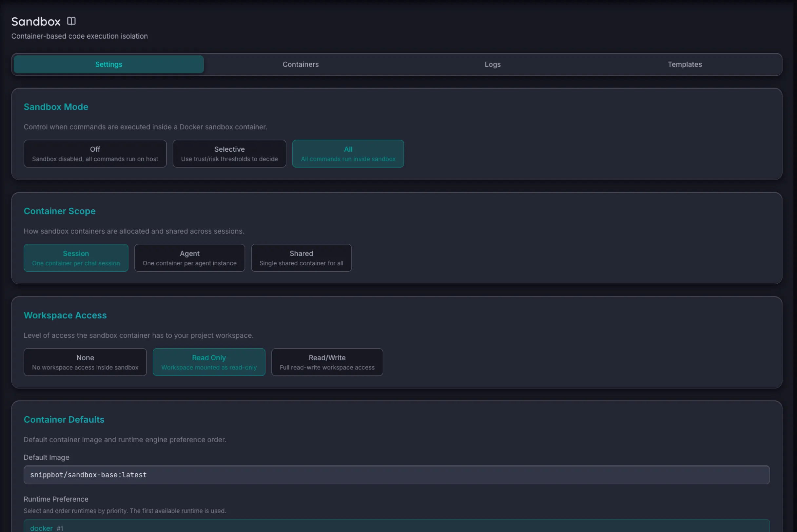Set Sandbox Mode to Off
This screenshot has height=532, width=797.
coord(95,154)
